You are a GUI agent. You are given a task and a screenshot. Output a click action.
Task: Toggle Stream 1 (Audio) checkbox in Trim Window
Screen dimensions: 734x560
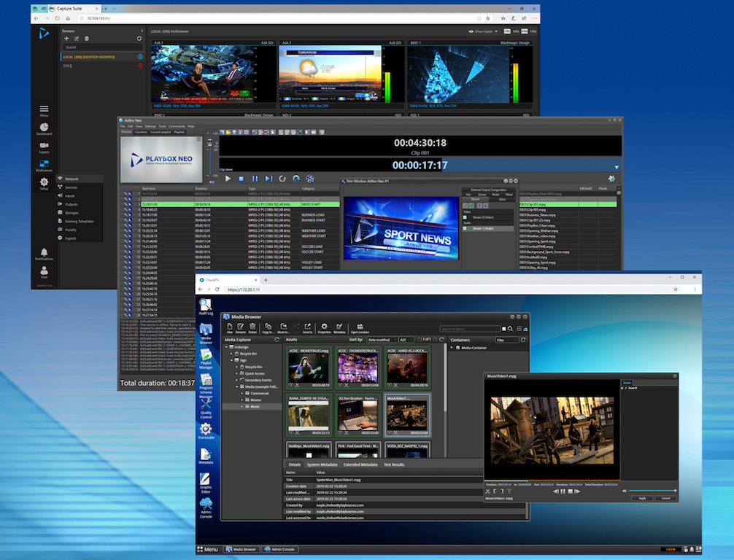click(465, 228)
